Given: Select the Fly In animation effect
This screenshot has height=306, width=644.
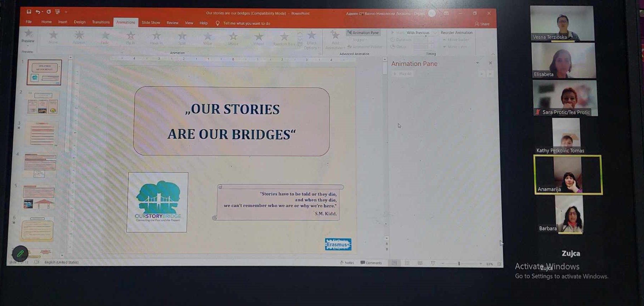Looking at the screenshot, I should [131, 37].
